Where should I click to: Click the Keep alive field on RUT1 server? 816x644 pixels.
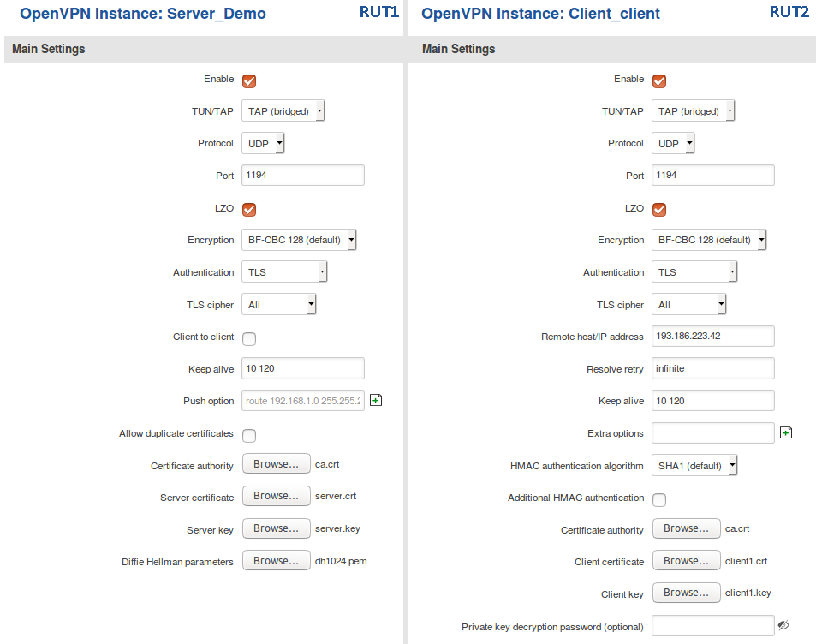coord(303,368)
